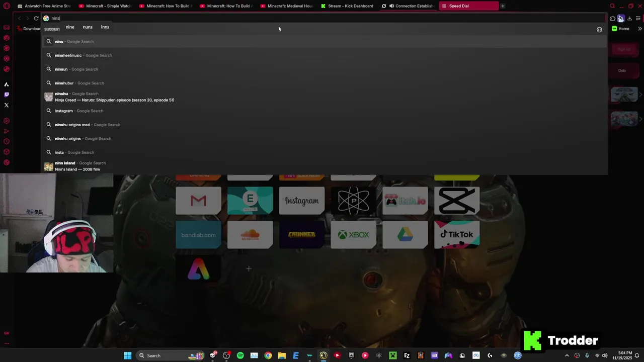Open the downloads icon in toolbar

(x=629, y=18)
